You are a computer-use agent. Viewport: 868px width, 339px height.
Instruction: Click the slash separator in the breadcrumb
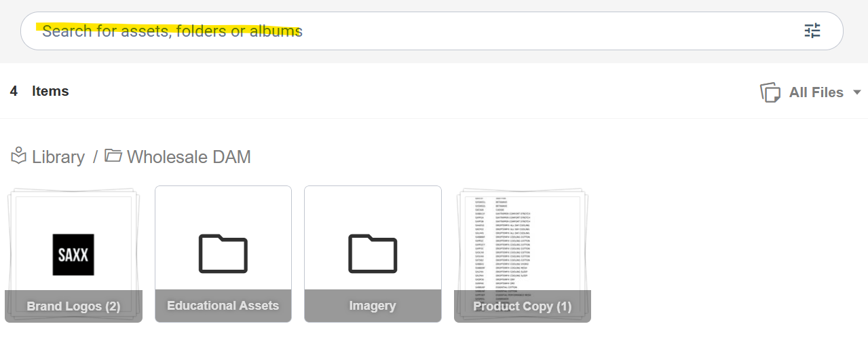coord(95,157)
